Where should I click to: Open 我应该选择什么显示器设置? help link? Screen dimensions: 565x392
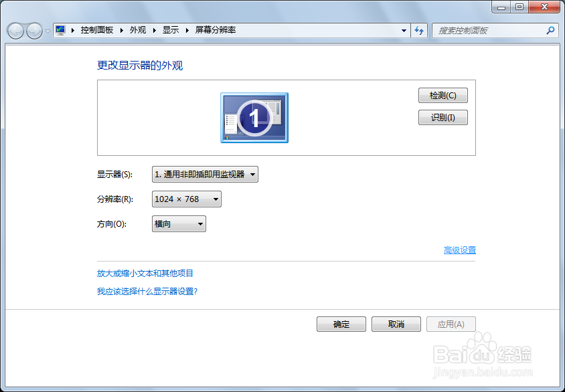click(x=147, y=291)
